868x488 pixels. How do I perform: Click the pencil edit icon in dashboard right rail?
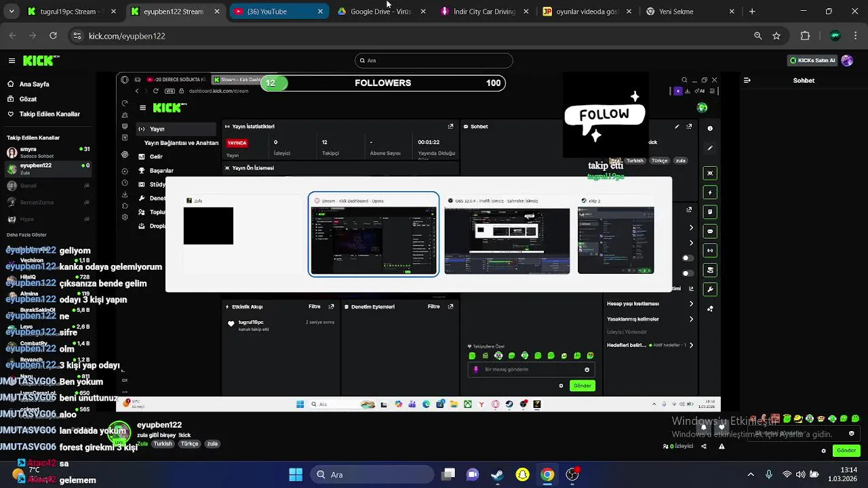tap(710, 148)
